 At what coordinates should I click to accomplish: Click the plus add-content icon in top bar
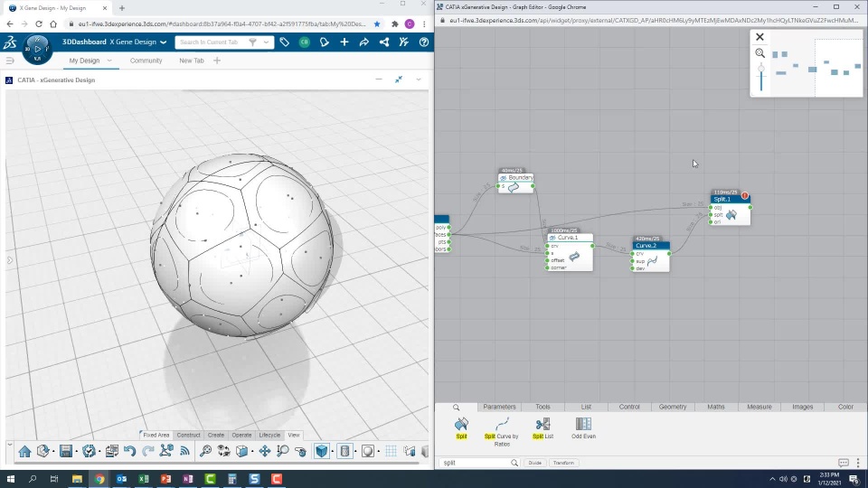coord(344,42)
